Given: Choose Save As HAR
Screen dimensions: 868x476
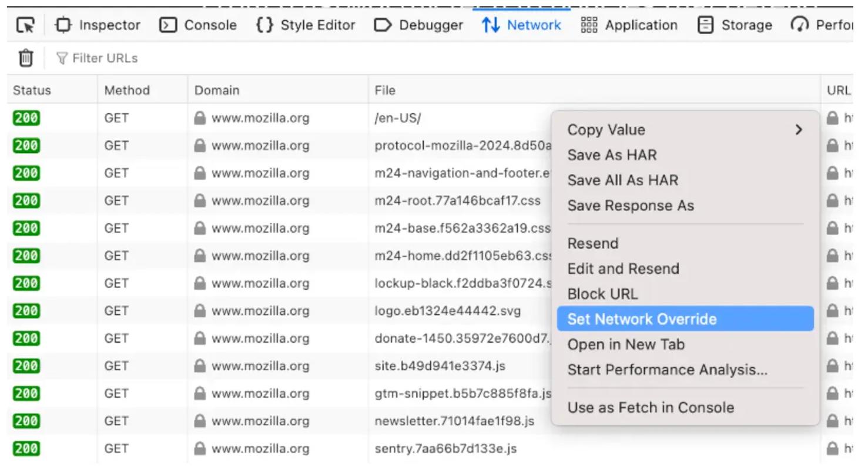Looking at the screenshot, I should (612, 155).
